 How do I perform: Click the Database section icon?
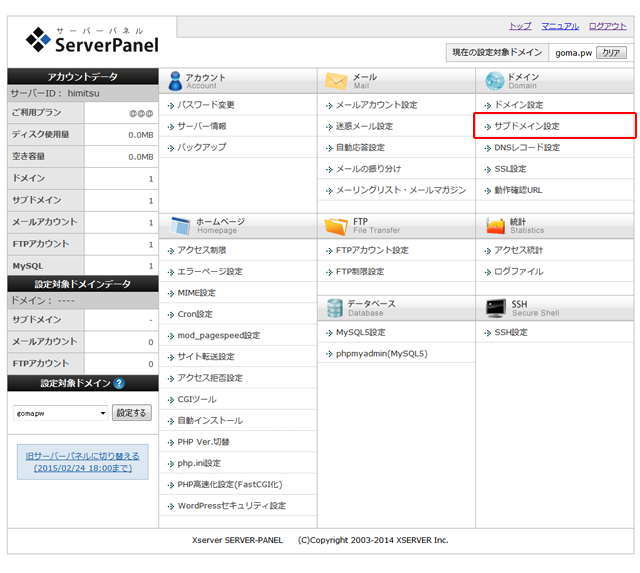(x=334, y=307)
